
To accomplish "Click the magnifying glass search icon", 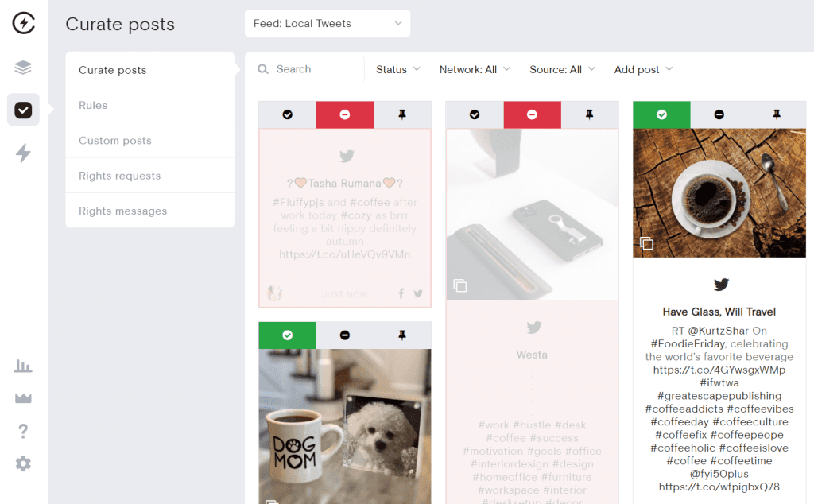I will [x=263, y=69].
